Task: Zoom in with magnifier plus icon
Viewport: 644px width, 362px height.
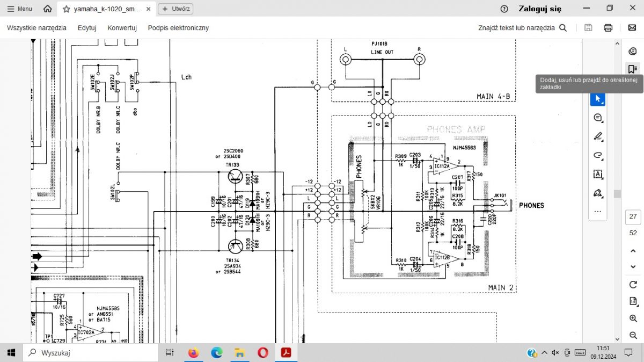Action: [633, 318]
